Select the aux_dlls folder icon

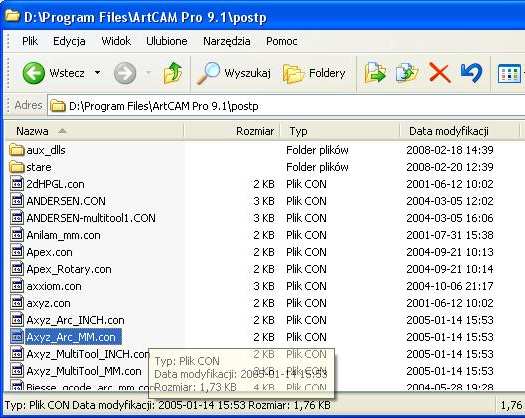click(x=17, y=150)
